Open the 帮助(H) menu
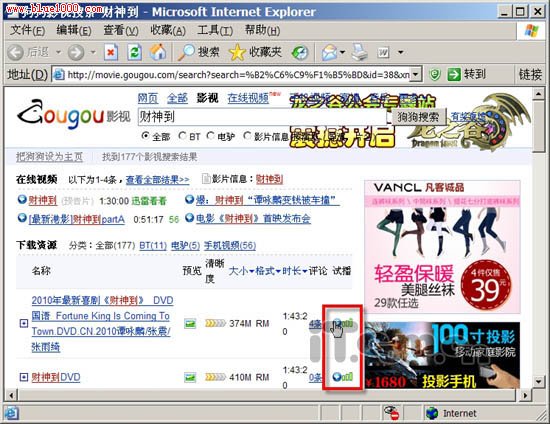550x424 pixels. pos(262,31)
